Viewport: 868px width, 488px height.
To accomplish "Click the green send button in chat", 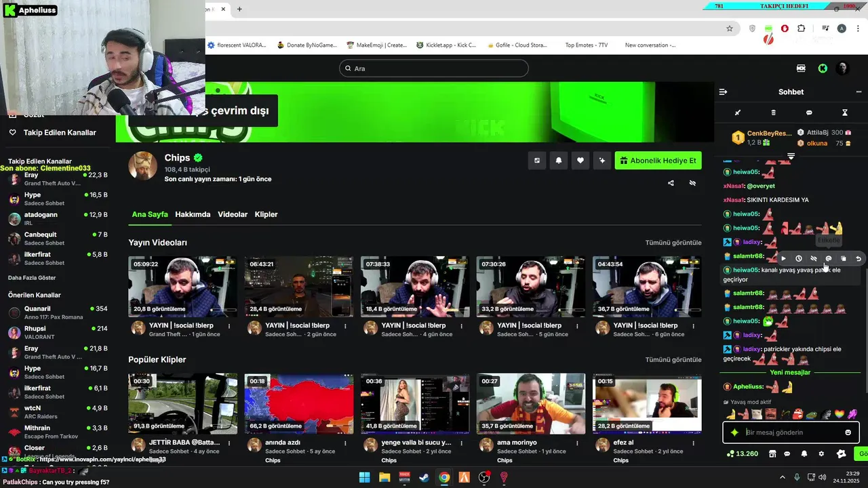I will (x=861, y=453).
